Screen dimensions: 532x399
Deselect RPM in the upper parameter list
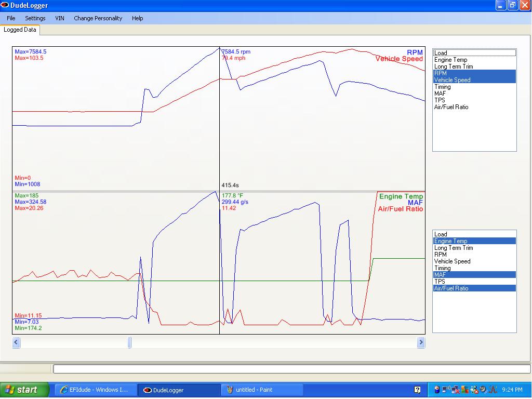[x=474, y=73]
